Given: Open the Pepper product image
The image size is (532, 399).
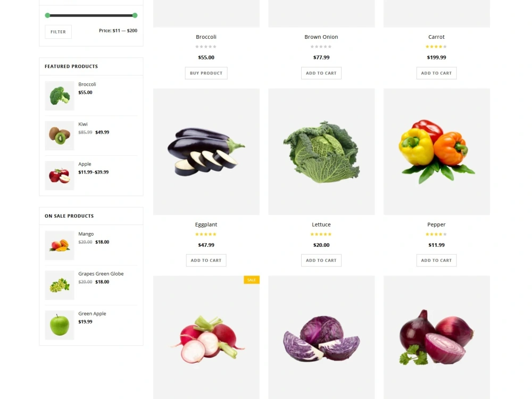Looking at the screenshot, I should pyautogui.click(x=437, y=152).
